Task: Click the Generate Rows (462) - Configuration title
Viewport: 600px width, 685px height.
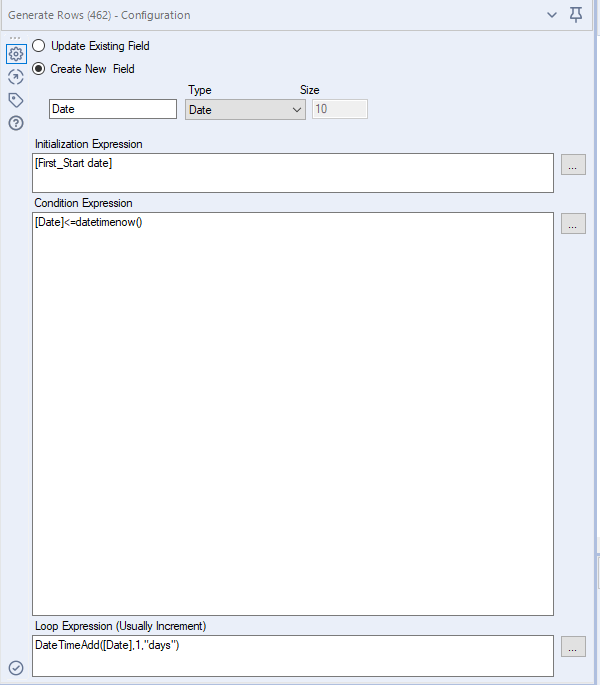Action: (99, 15)
